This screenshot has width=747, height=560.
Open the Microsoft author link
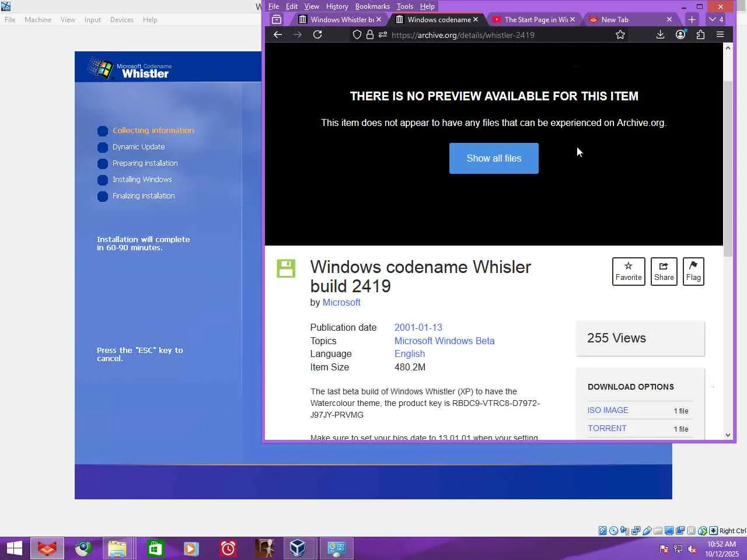click(341, 302)
